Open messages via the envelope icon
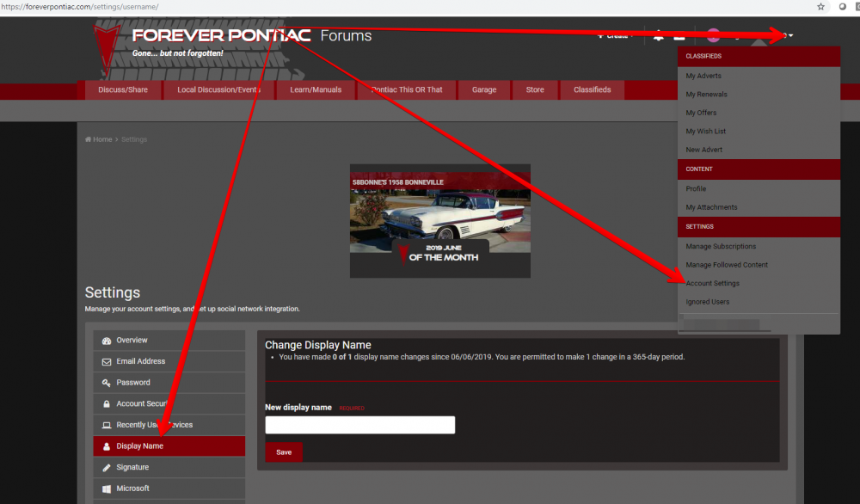Image resolution: width=860 pixels, height=504 pixels. (679, 36)
